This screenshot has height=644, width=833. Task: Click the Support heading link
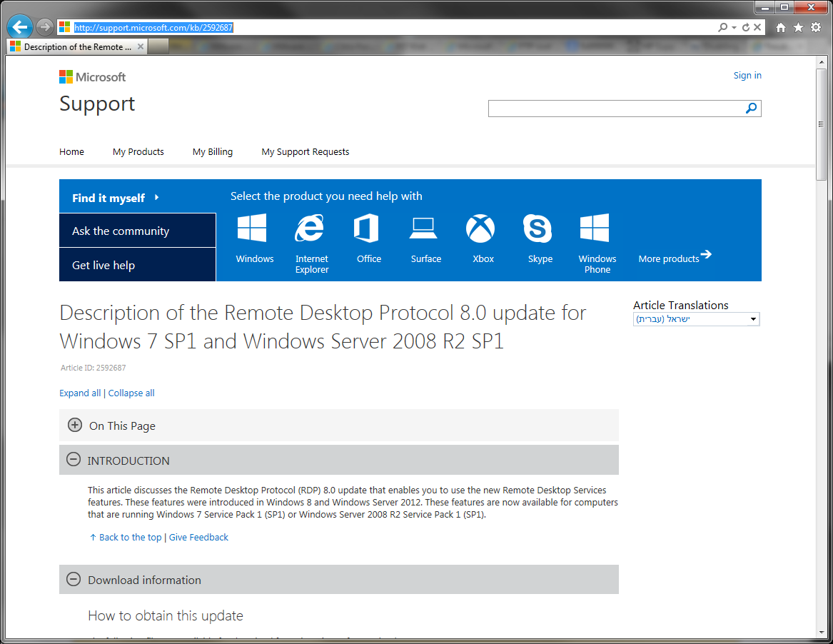click(x=97, y=104)
